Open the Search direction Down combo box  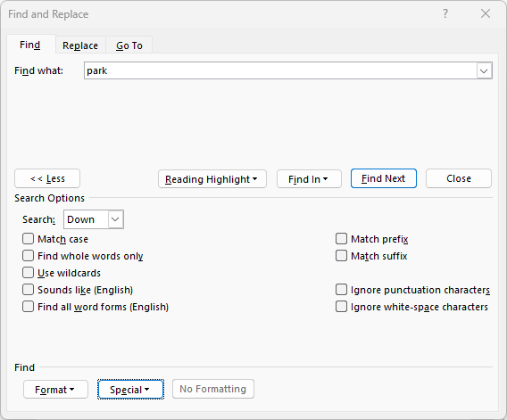coord(94,219)
